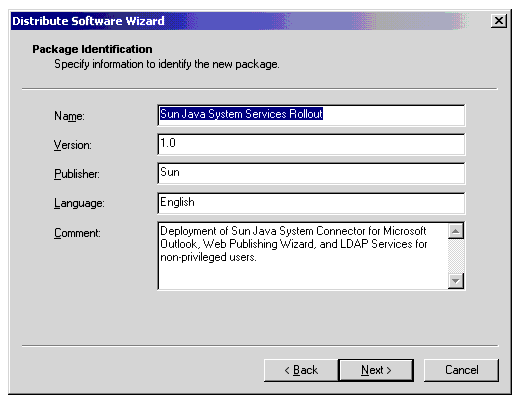This screenshot has height=403, width=521.
Task: Click the Comment scrollbar up arrow
Action: 456,231
